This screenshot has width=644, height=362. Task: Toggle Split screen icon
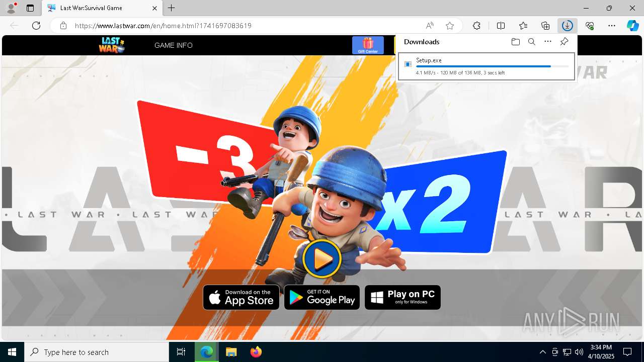[501, 26]
